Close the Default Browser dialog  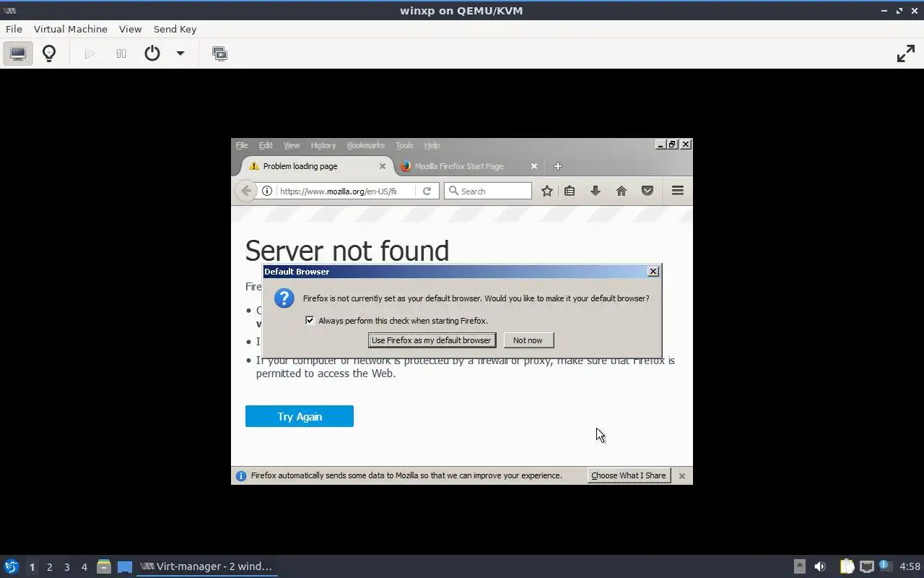pos(653,272)
